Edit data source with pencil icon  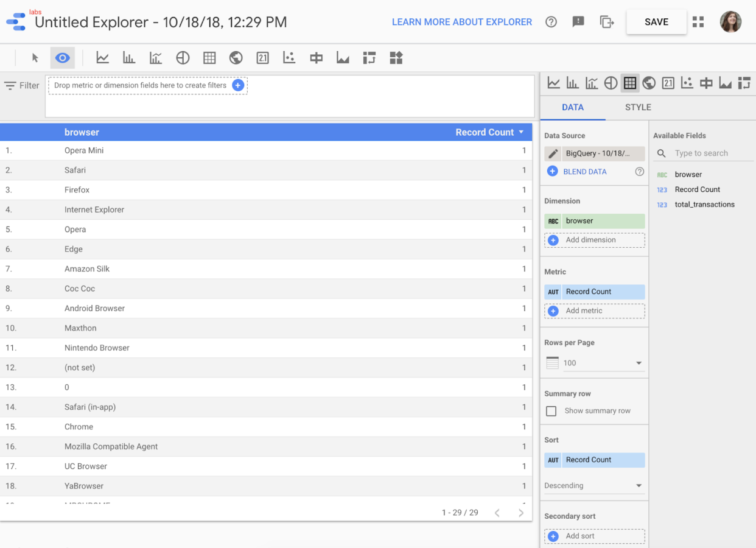tap(553, 153)
